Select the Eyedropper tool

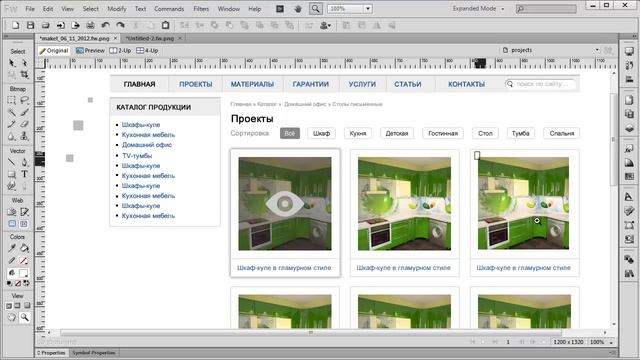tap(12, 248)
